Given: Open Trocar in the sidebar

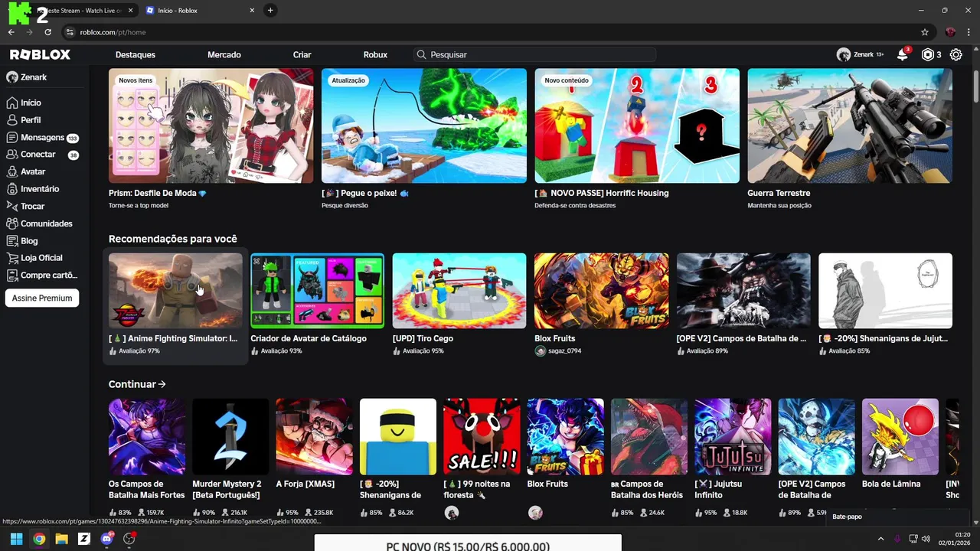Looking at the screenshot, I should [32, 207].
